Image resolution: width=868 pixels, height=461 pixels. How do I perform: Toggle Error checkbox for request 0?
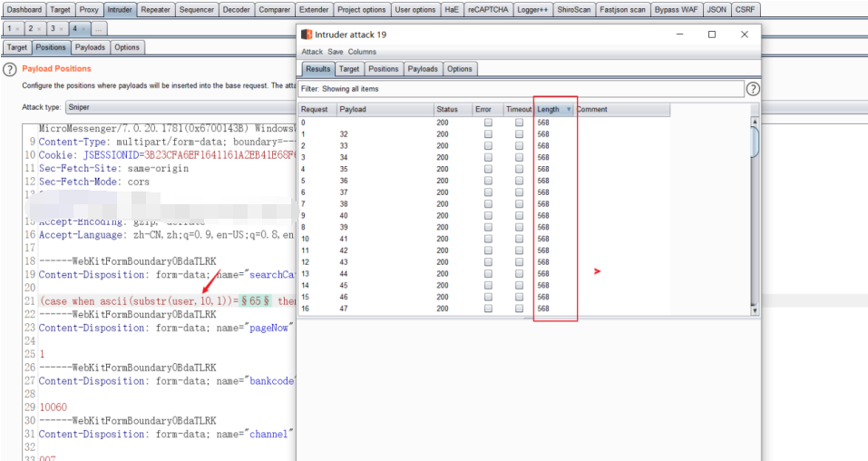click(x=488, y=123)
